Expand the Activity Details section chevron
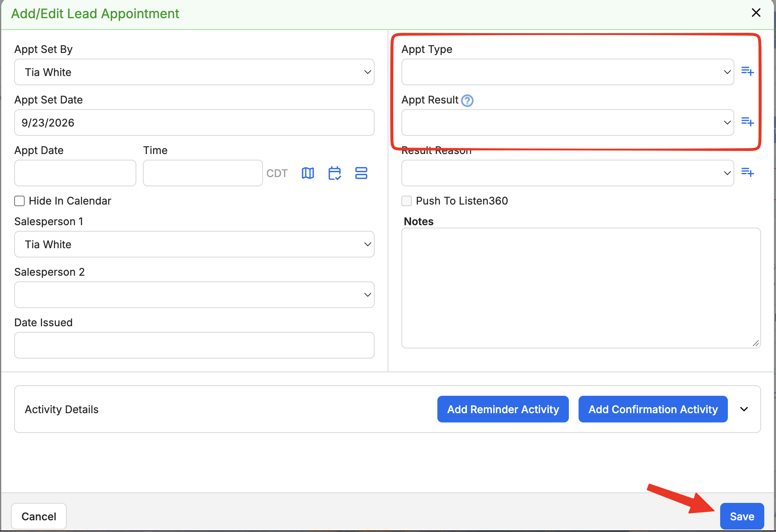Image resolution: width=776 pixels, height=532 pixels. tap(744, 409)
